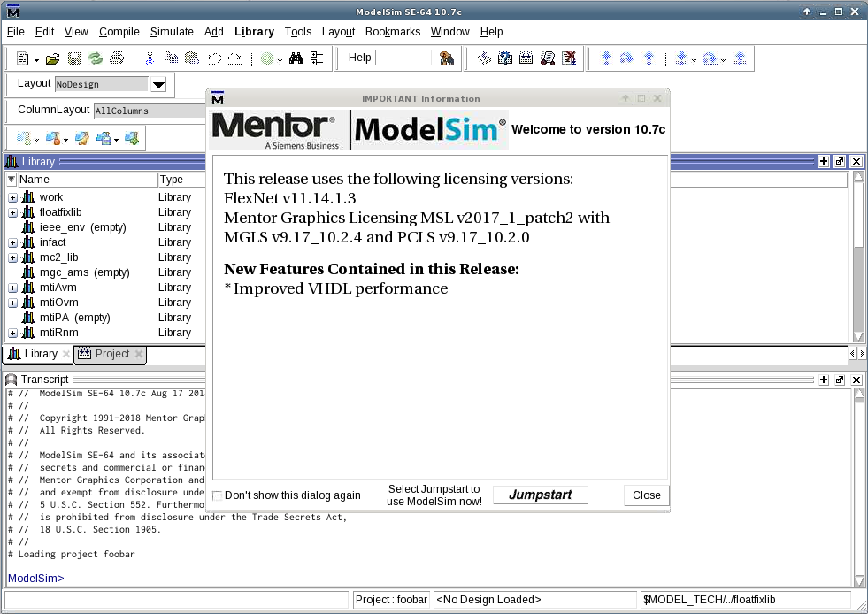Open the Window menu
The width and height of the screenshot is (868, 614).
450,32
